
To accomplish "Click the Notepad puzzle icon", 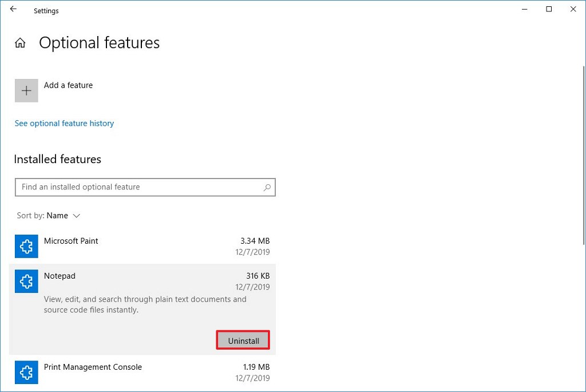I will click(x=26, y=282).
